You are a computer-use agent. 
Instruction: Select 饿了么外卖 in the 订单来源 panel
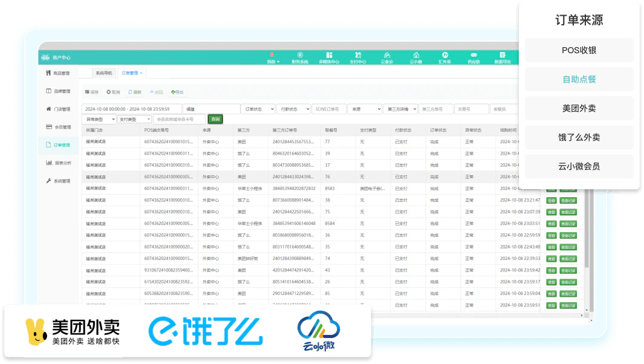[579, 137]
